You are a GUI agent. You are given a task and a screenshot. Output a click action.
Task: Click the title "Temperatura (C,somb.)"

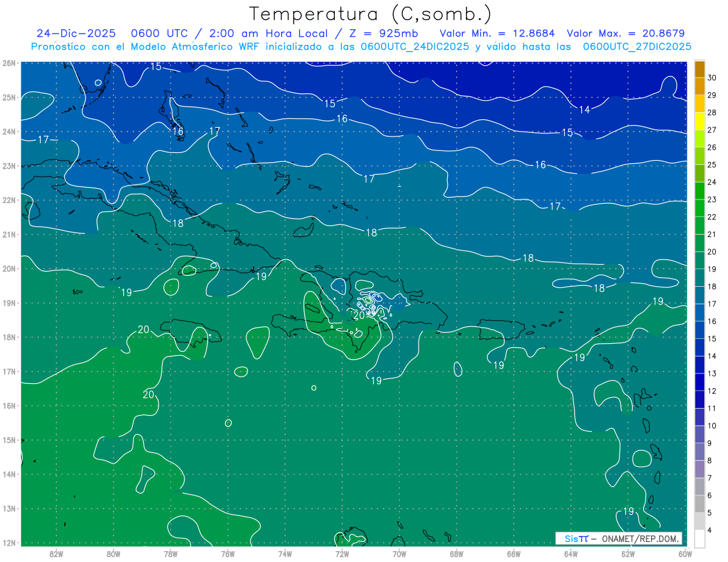click(370, 15)
